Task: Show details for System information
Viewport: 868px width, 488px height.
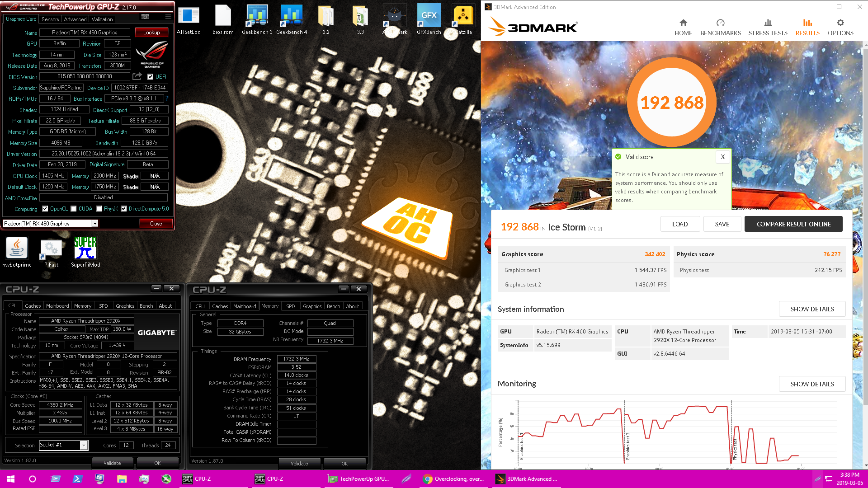Action: pos(812,309)
